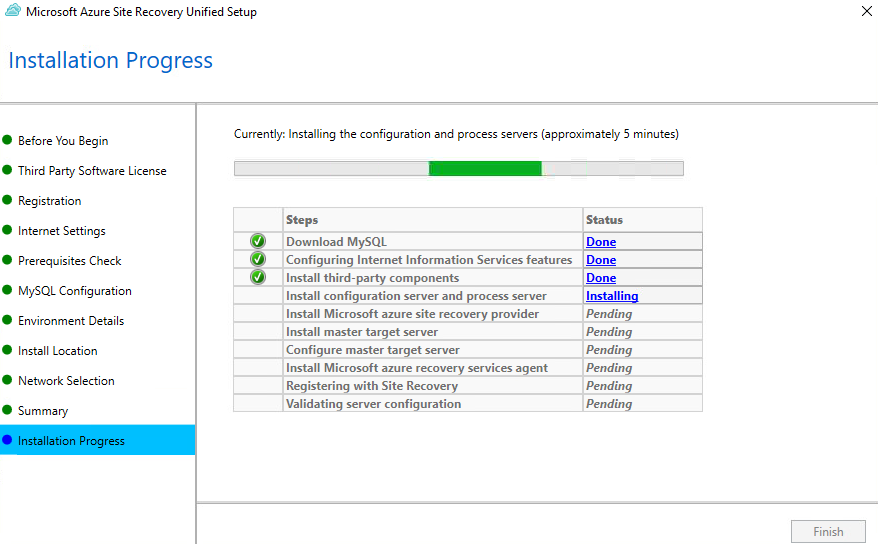Select the Installation Progress step

tap(97, 440)
